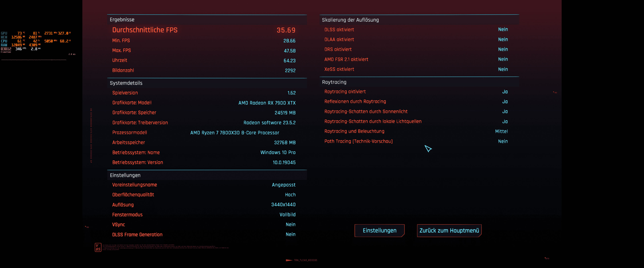Click the Einstellungen button

pyautogui.click(x=379, y=230)
